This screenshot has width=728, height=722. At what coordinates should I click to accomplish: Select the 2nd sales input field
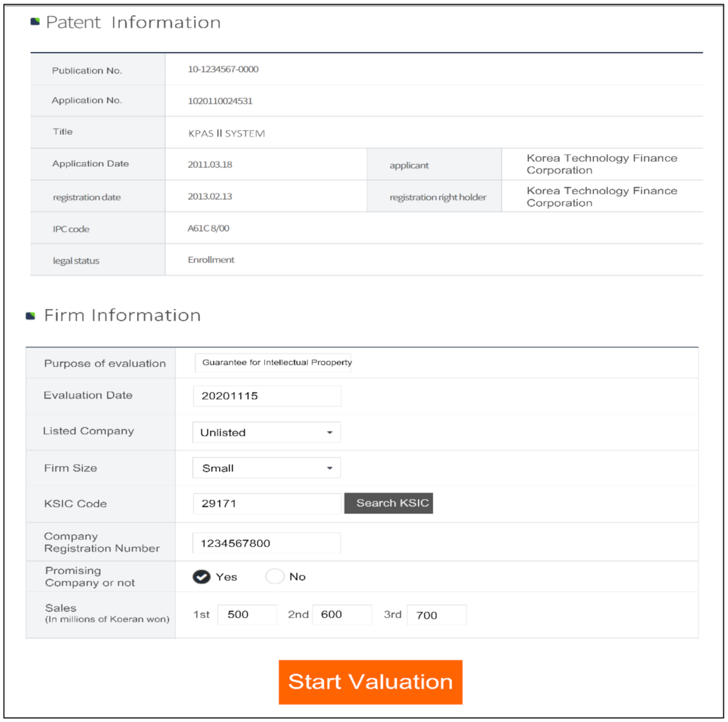click(x=342, y=615)
